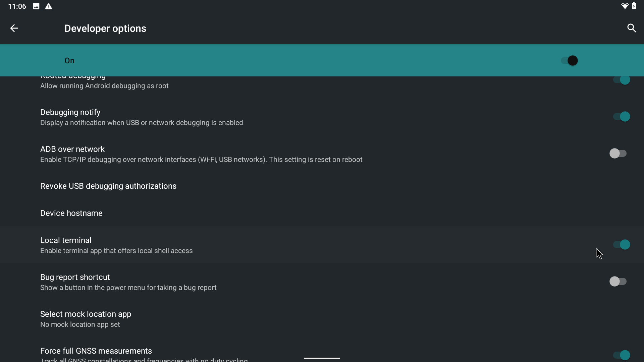Image resolution: width=644 pixels, height=362 pixels.
Task: Revoke USB debugging authorizations
Action: (x=108, y=186)
